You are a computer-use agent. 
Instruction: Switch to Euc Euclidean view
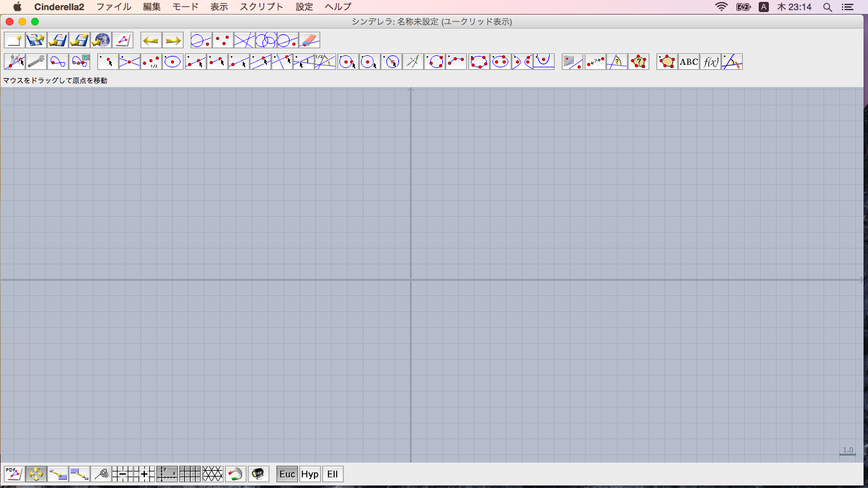click(287, 474)
